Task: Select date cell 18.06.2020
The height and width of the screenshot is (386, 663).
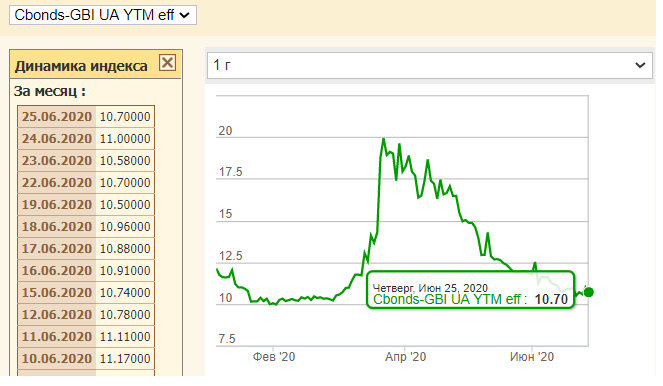Action: 57,227
